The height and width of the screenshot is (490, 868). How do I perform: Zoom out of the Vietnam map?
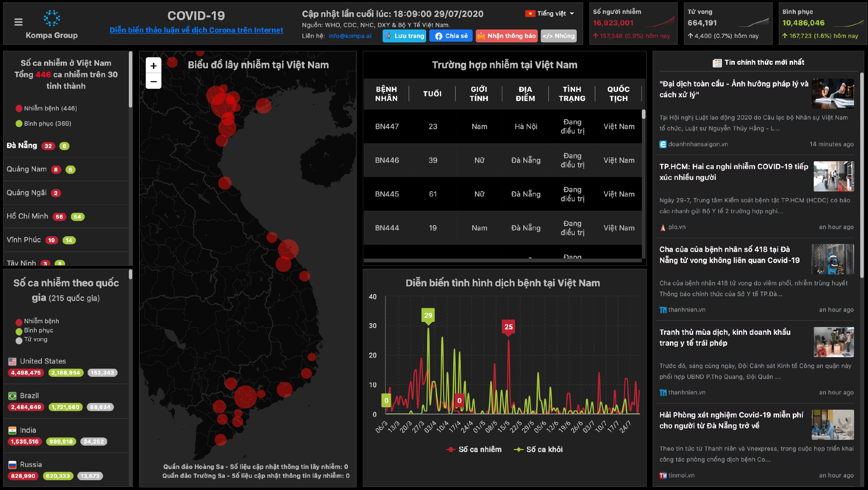point(154,82)
